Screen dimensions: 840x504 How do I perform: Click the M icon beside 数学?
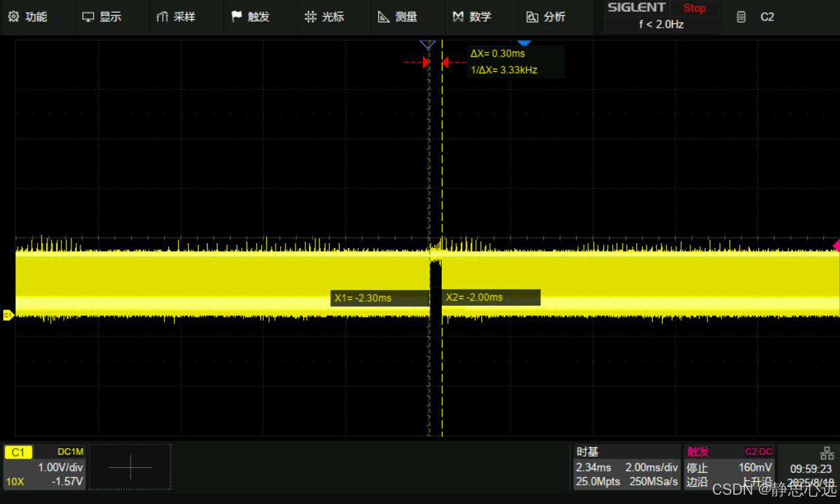tap(458, 17)
